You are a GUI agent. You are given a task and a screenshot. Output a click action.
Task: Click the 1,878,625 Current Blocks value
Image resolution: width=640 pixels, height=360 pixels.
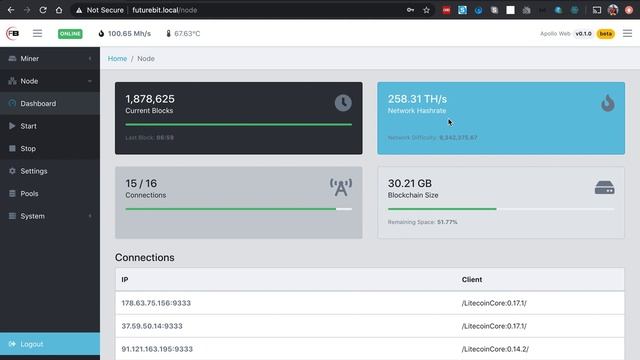pyautogui.click(x=150, y=99)
